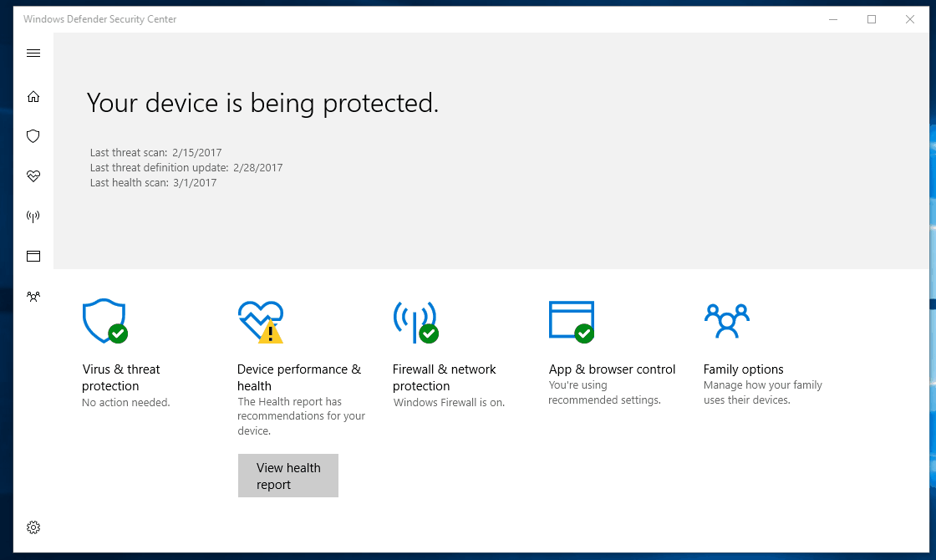Click the View health report button
Screen dimensions: 936x560
point(288,476)
